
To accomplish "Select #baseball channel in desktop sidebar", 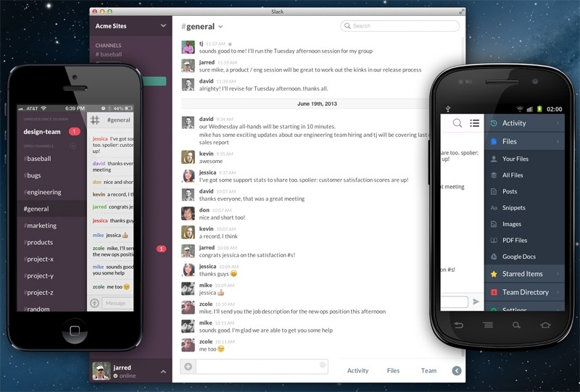I will coord(109,54).
